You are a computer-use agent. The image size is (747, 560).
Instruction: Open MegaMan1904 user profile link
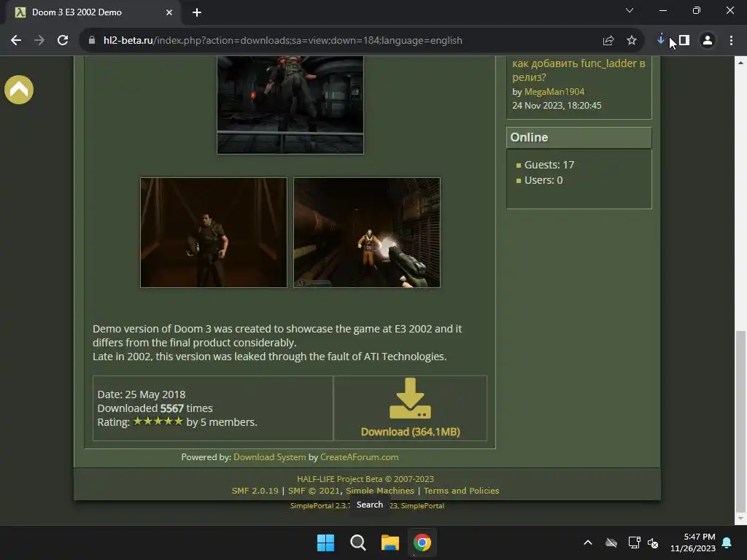pyautogui.click(x=554, y=91)
